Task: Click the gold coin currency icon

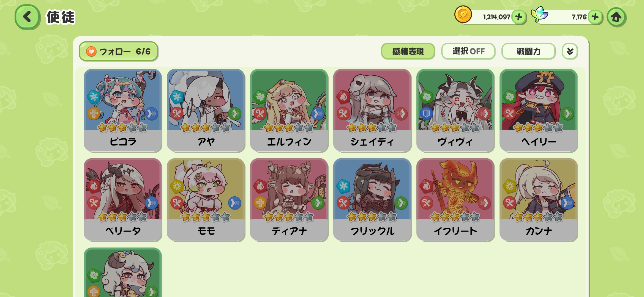Action: click(463, 14)
